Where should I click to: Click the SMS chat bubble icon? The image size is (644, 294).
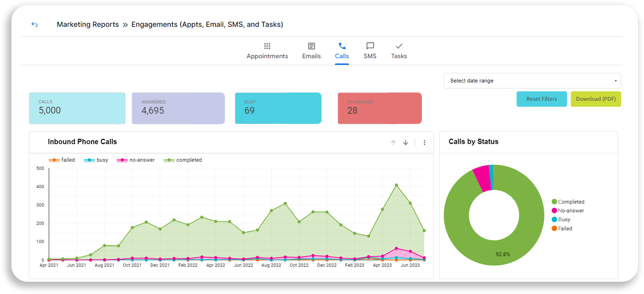point(370,46)
